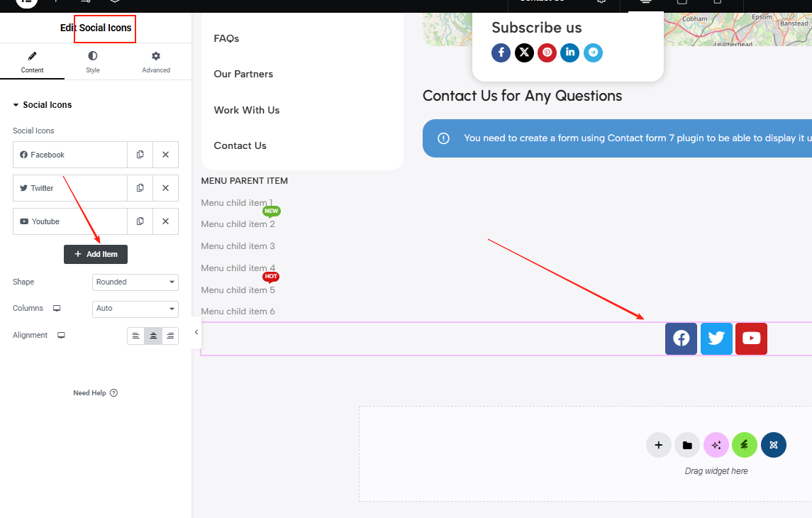The image size is (812, 518).
Task: Open the Our Partners menu link
Action: pos(243,74)
